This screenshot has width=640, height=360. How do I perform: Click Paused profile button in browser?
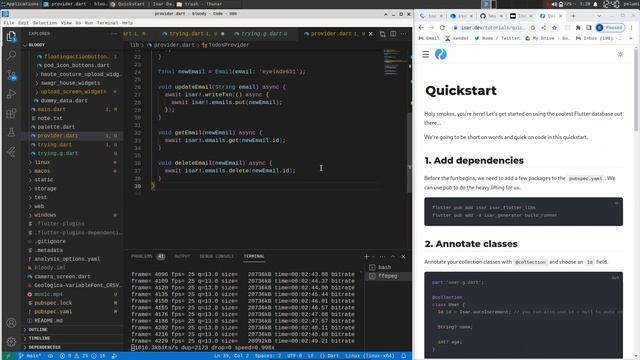click(x=610, y=28)
